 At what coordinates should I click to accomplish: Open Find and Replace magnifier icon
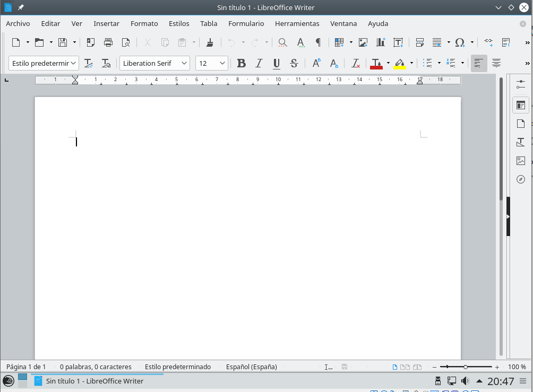click(x=282, y=42)
